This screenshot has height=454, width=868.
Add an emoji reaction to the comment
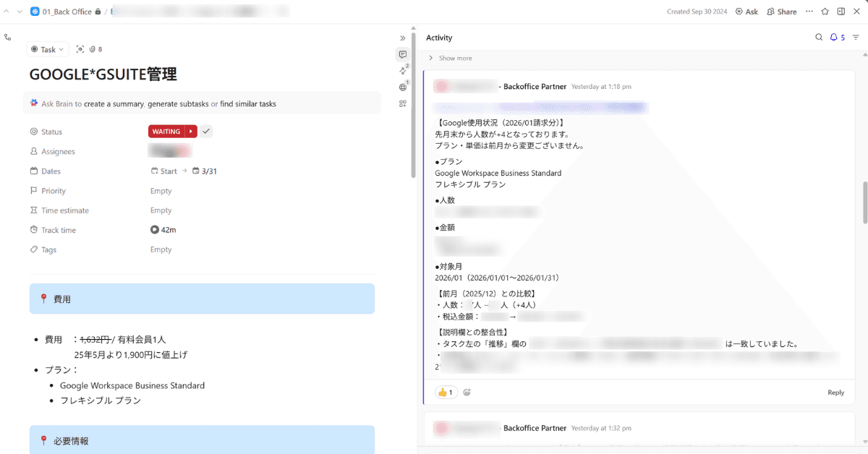click(467, 393)
